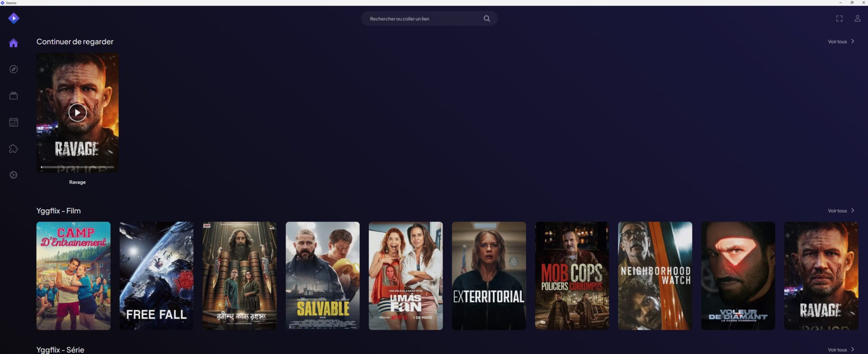
Task: Open the Discover compass icon
Action: [14, 69]
